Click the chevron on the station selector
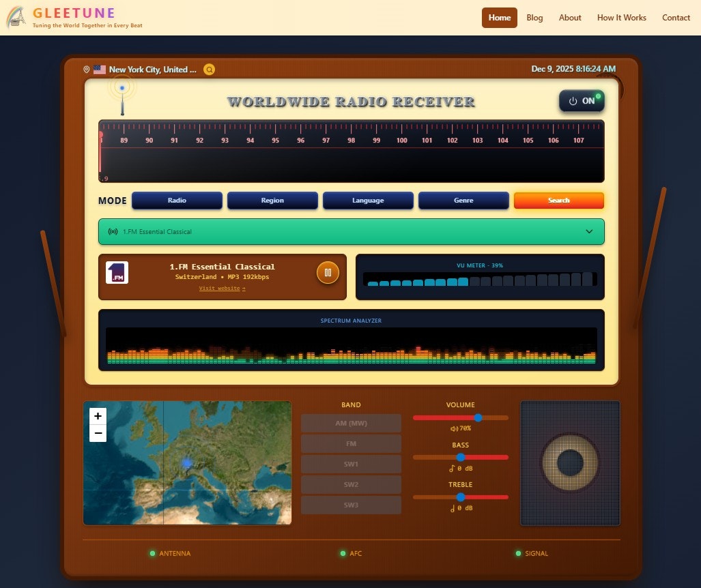This screenshot has width=701, height=588. pos(589,231)
